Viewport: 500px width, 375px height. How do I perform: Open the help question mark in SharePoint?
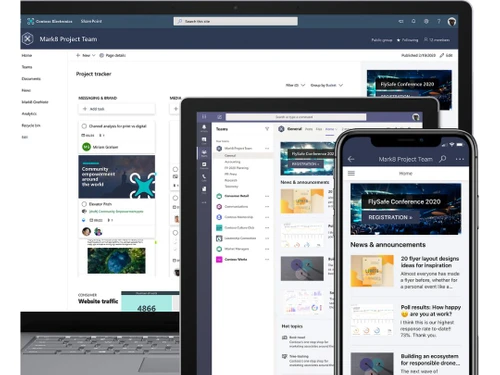(439, 21)
